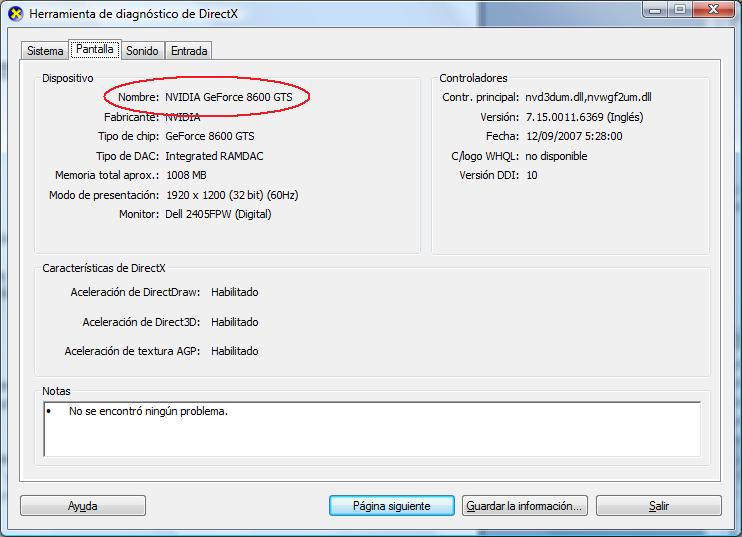742x537 pixels.
Task: Click the Modo de presentación label
Action: pyautogui.click(x=104, y=195)
